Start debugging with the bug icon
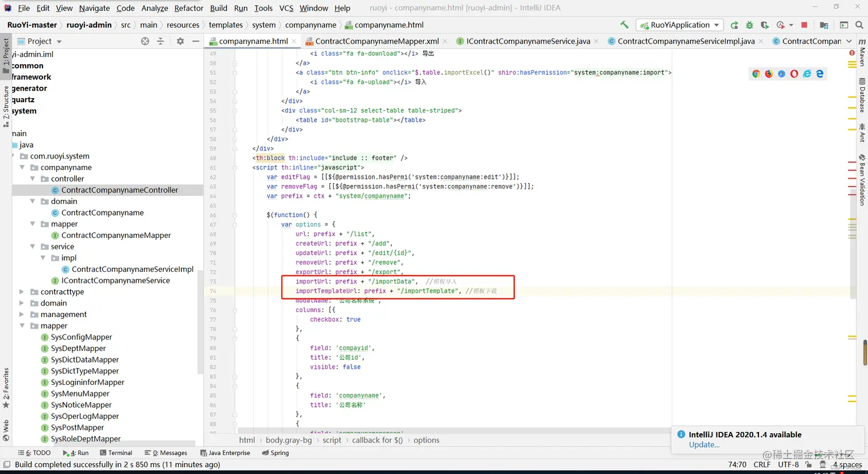Viewport: 868px width, 474px height. (749, 25)
